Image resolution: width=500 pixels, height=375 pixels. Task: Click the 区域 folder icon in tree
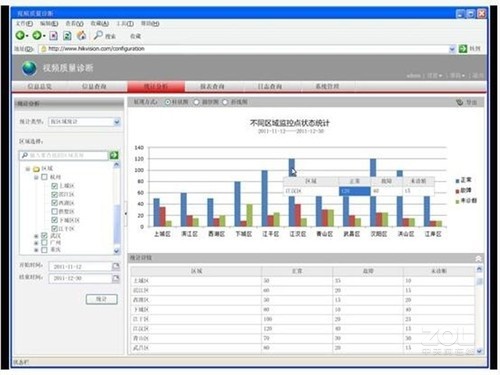tap(36, 169)
